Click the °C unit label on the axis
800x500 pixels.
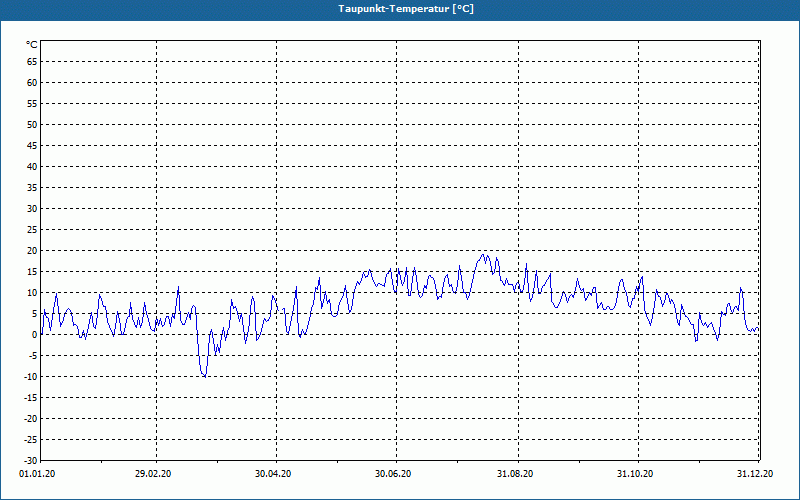(32, 45)
